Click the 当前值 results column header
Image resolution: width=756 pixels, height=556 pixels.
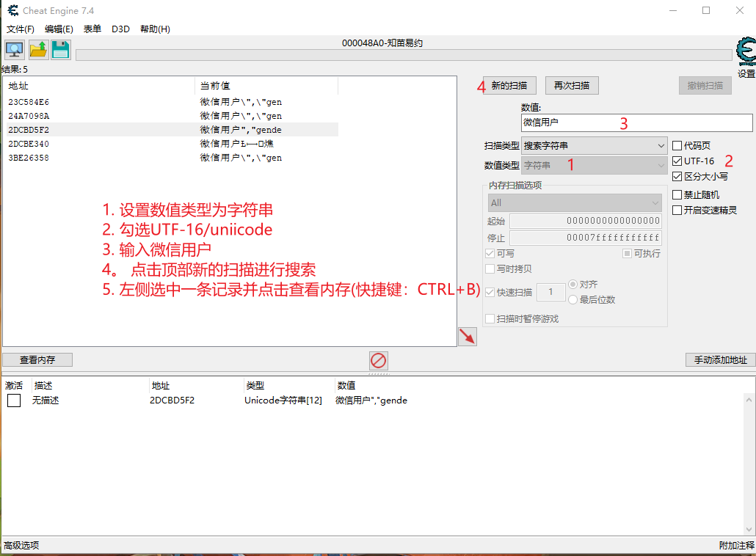click(x=266, y=86)
